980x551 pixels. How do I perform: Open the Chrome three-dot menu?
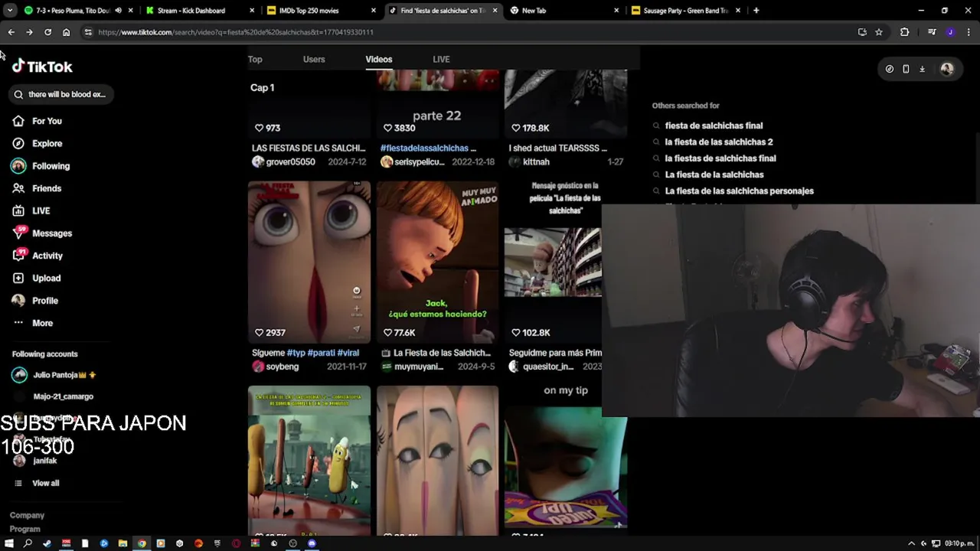coord(969,32)
